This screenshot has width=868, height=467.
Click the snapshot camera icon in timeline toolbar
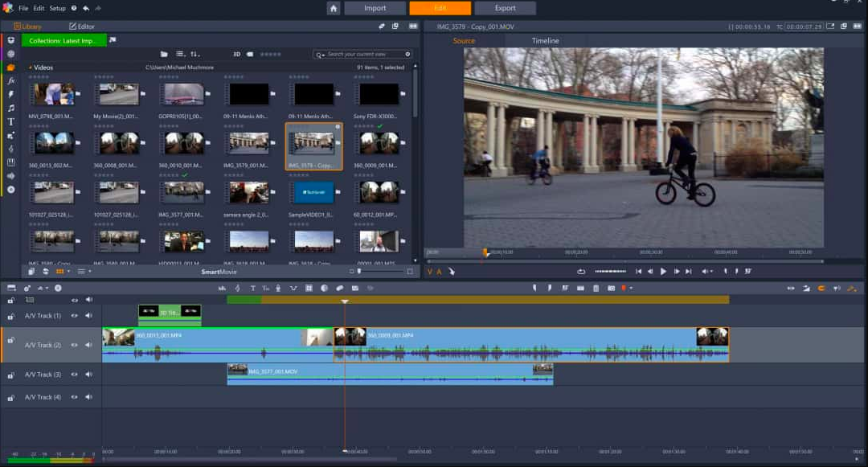(611, 288)
